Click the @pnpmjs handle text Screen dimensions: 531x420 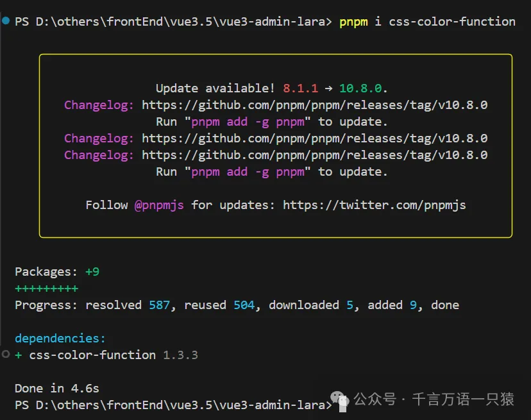pos(159,205)
